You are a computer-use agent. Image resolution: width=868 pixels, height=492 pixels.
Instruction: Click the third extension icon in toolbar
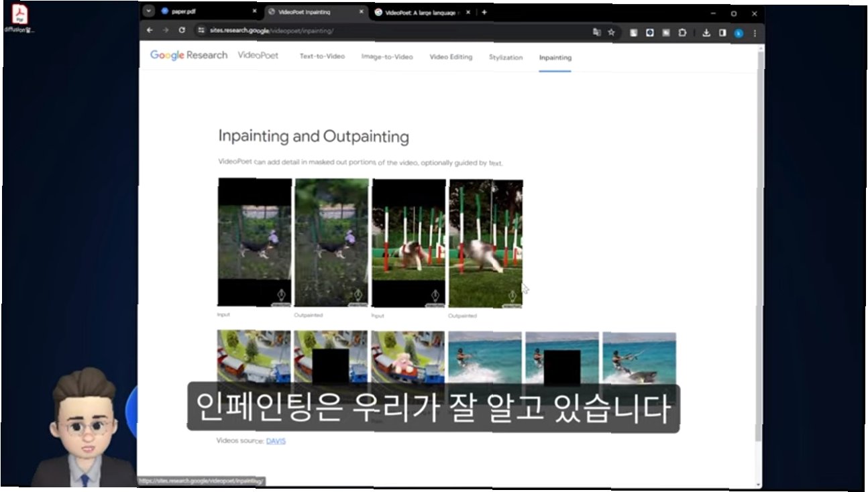click(666, 32)
